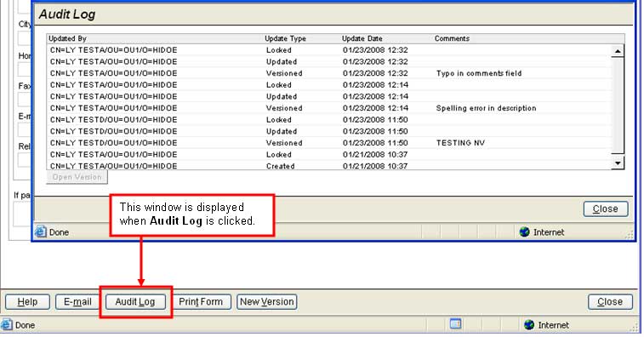Close the Audit Log window via Close button
The height and width of the screenshot is (337, 644).
point(606,208)
